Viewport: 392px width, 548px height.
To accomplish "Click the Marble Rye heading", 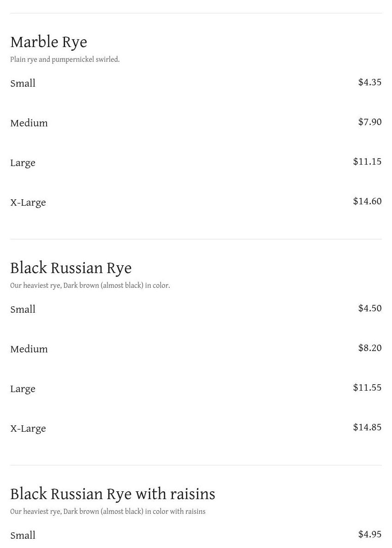I will click(x=48, y=42).
